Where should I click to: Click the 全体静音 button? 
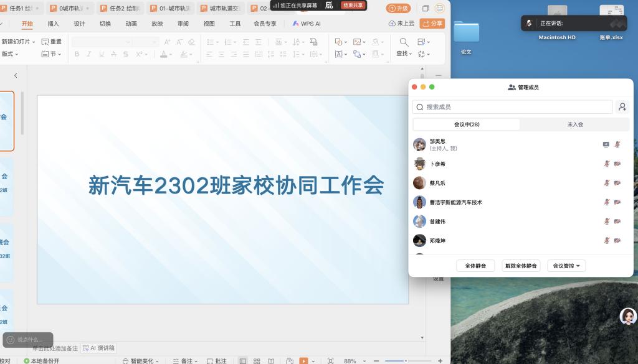475,266
